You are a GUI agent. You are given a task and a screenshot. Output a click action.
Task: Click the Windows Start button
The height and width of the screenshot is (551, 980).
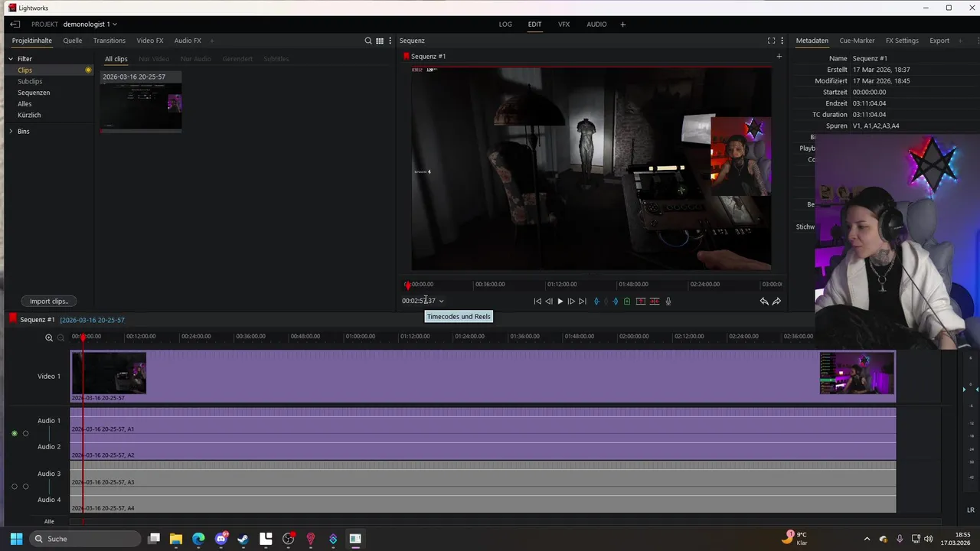pos(16,539)
